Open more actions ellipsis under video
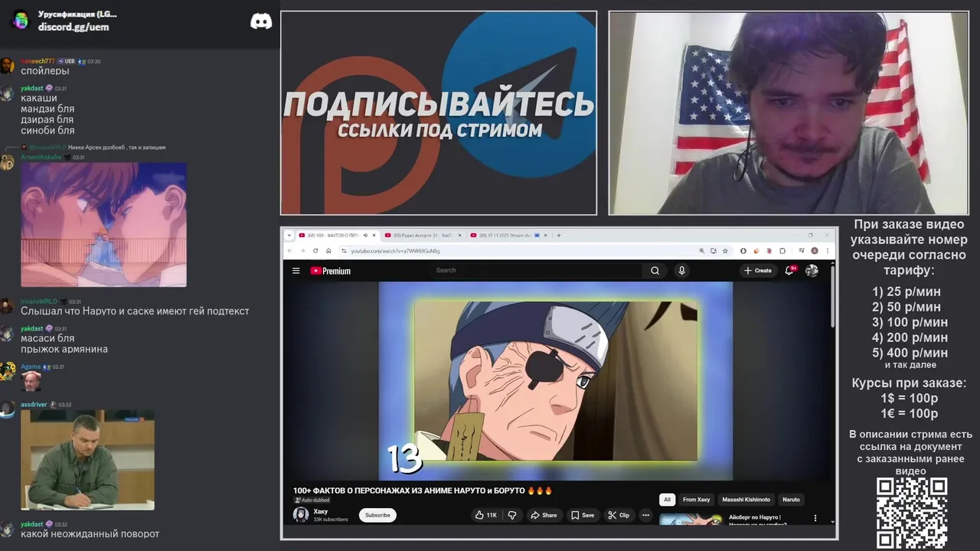 tap(645, 515)
